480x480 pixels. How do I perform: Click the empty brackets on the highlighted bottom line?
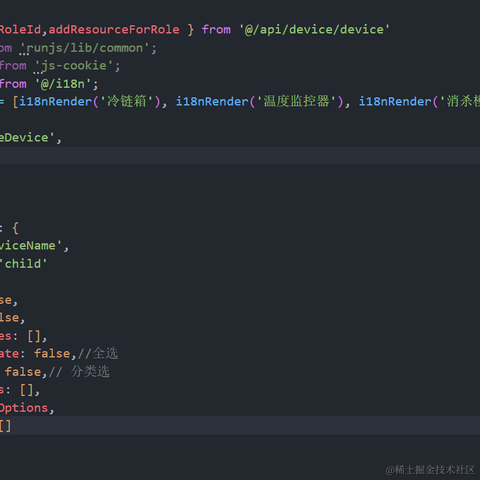5,426
